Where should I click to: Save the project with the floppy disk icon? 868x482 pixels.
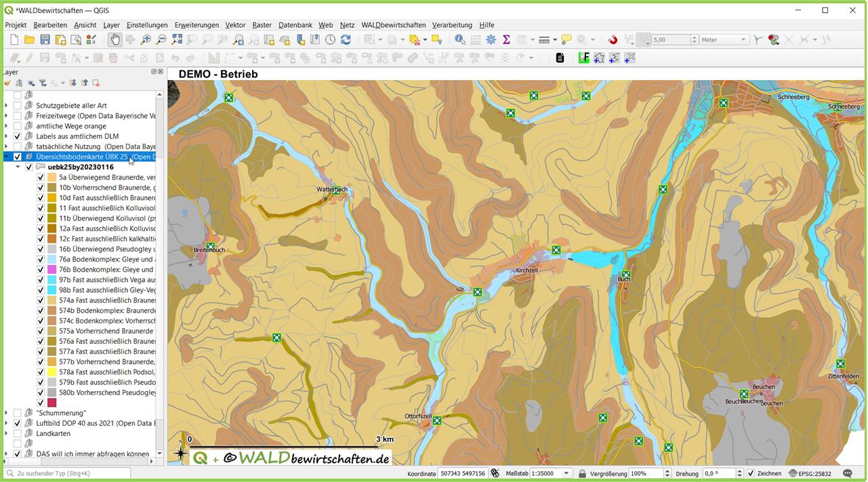tap(45, 40)
